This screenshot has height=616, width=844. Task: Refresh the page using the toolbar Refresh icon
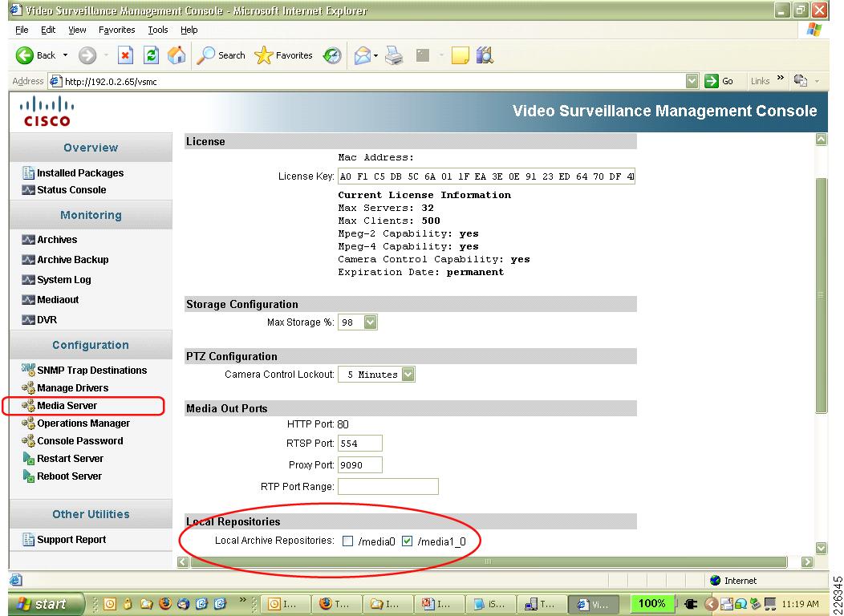(152, 55)
